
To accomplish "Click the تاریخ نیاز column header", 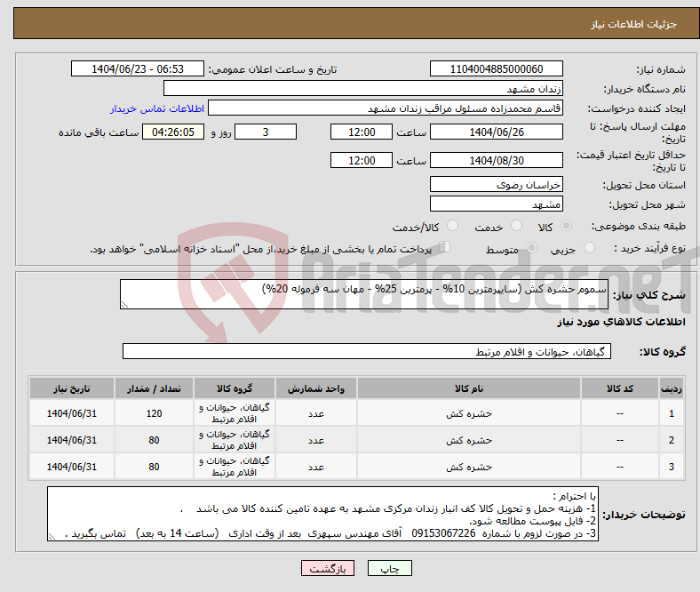I will [72, 388].
